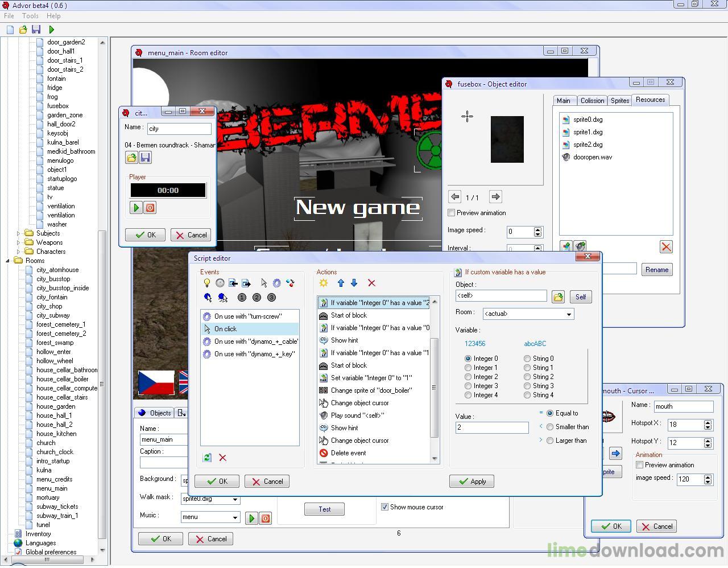Click the Apply button in Script editor

471,481
